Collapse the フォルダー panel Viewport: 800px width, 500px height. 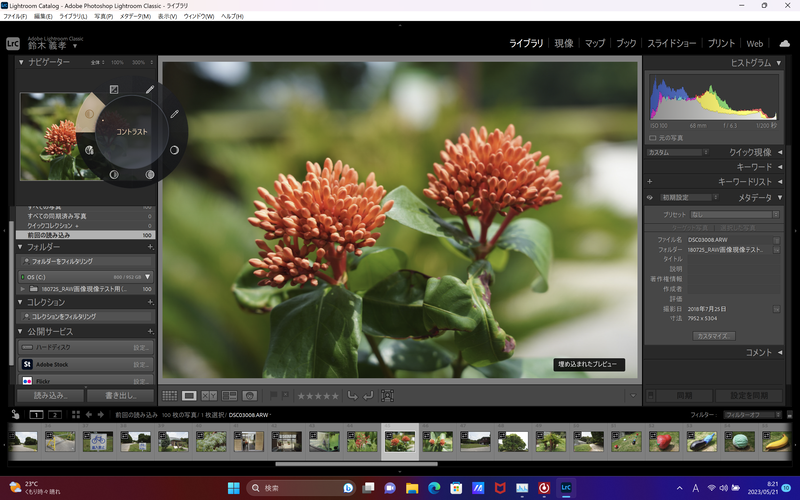[20, 247]
